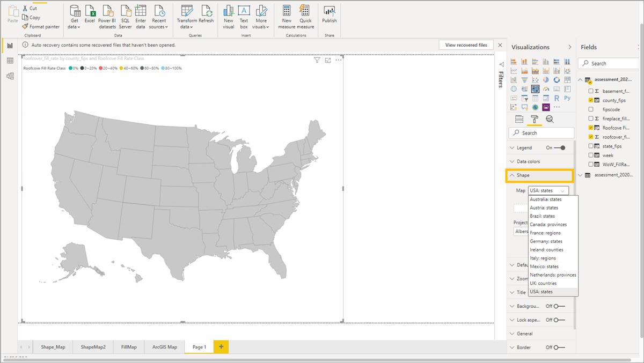Select the Gauge visualization icon
644x363 pixels.
coord(546,88)
